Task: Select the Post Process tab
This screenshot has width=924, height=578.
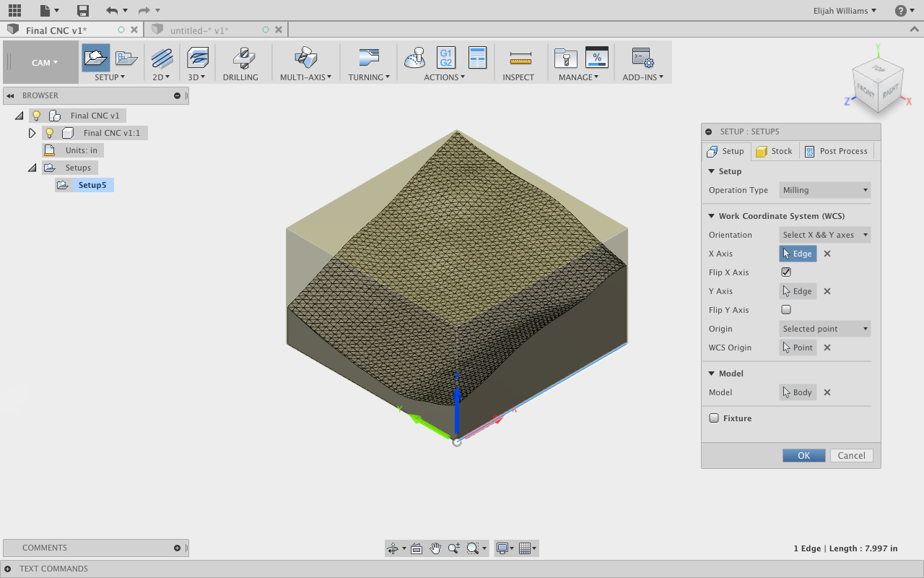Action: (x=837, y=151)
